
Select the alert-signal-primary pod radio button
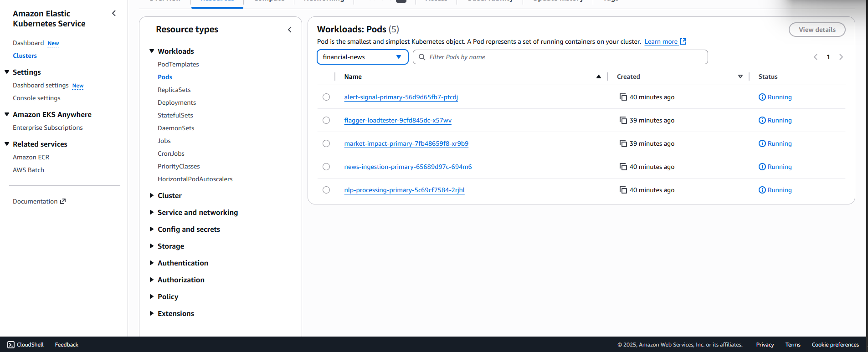[326, 97]
